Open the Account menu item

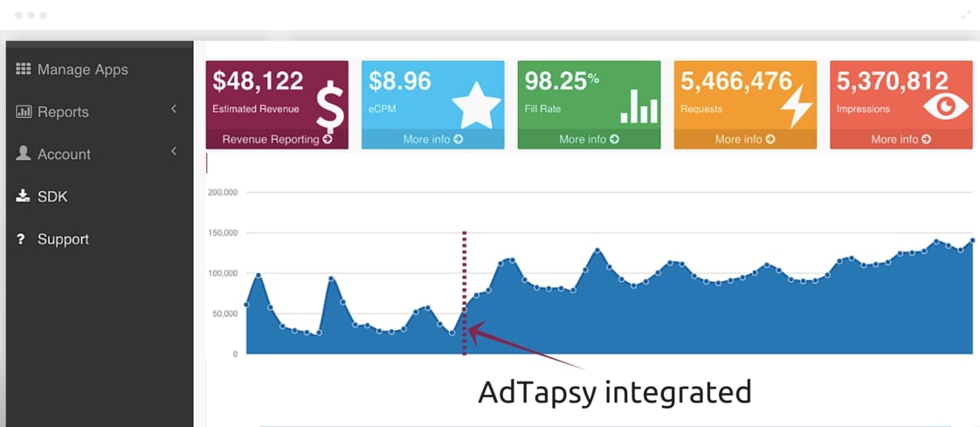[64, 155]
